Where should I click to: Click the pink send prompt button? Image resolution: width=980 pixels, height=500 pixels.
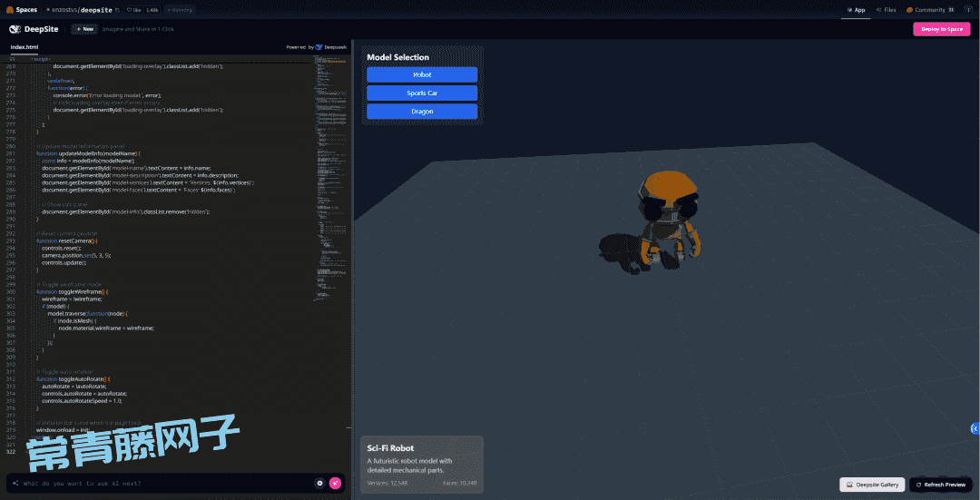coord(335,483)
